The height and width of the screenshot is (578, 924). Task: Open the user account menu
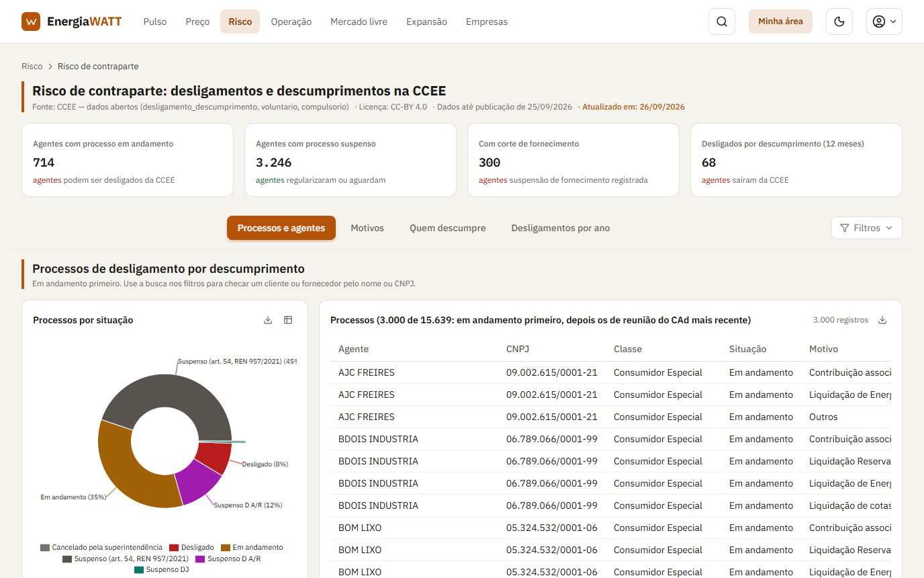tap(884, 22)
